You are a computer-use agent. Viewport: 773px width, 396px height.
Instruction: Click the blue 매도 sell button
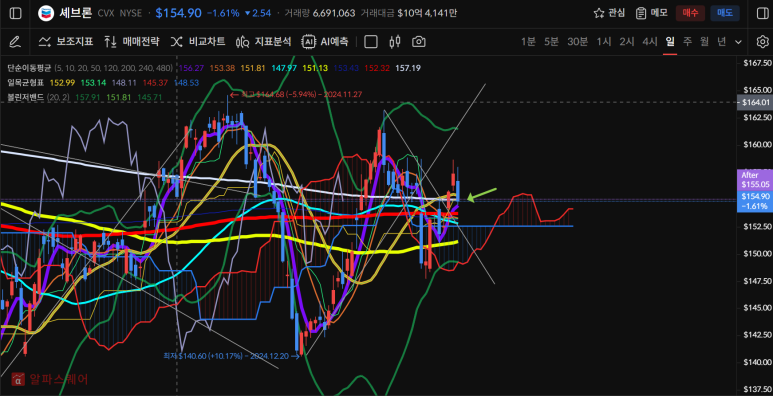[725, 13]
